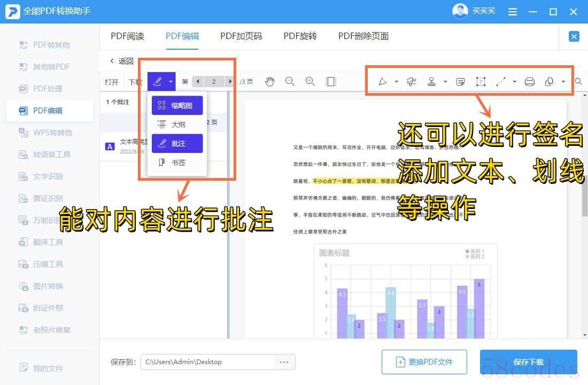
Task: Choose 大纲 from the panel menu
Action: coord(177,125)
